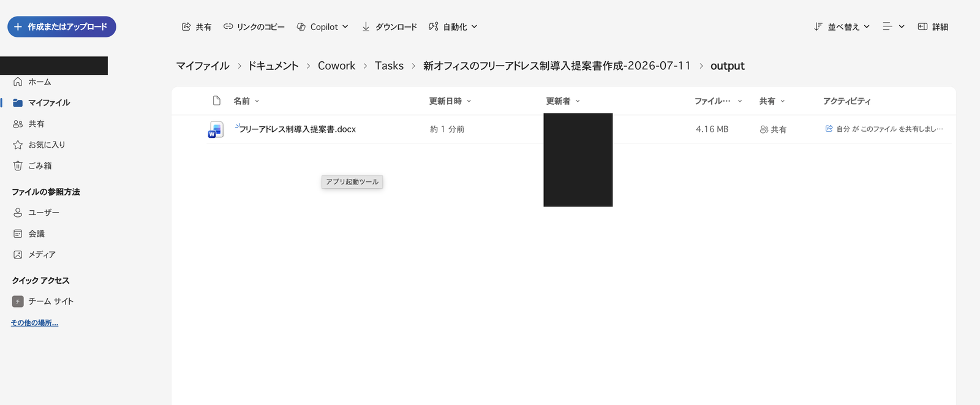This screenshot has width=980, height=405.
Task: Select マイファイル in sidebar
Action: pos(49,103)
